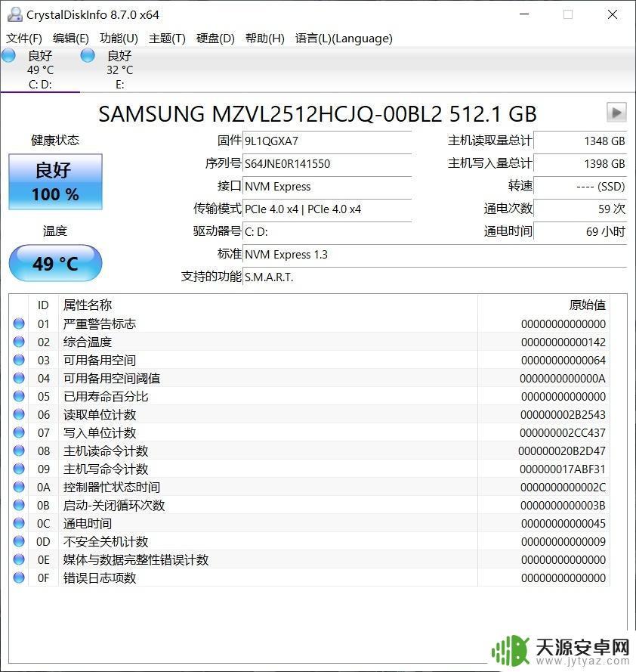The image size is (636, 672).
Task: Click status dot for attribute 0E 媒体与数据完整性错误计数
Action: pyautogui.click(x=19, y=559)
